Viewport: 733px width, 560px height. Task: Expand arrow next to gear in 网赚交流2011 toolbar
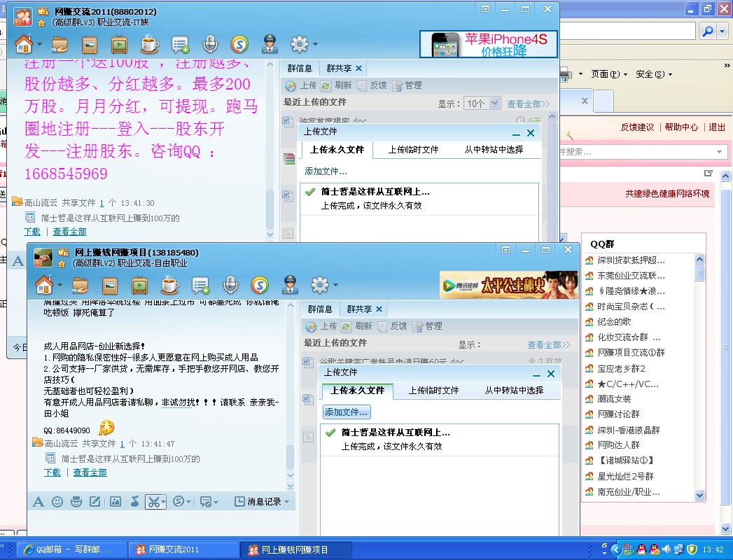click(315, 45)
